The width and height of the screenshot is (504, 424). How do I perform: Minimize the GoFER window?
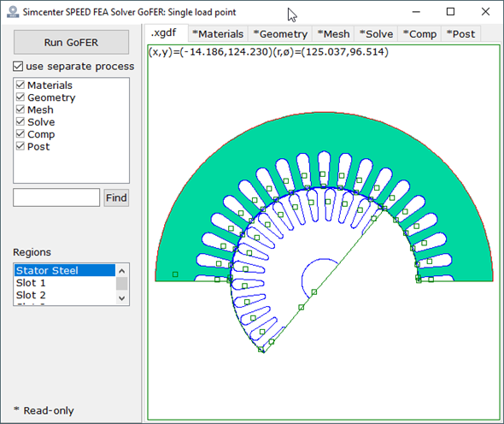(416, 12)
